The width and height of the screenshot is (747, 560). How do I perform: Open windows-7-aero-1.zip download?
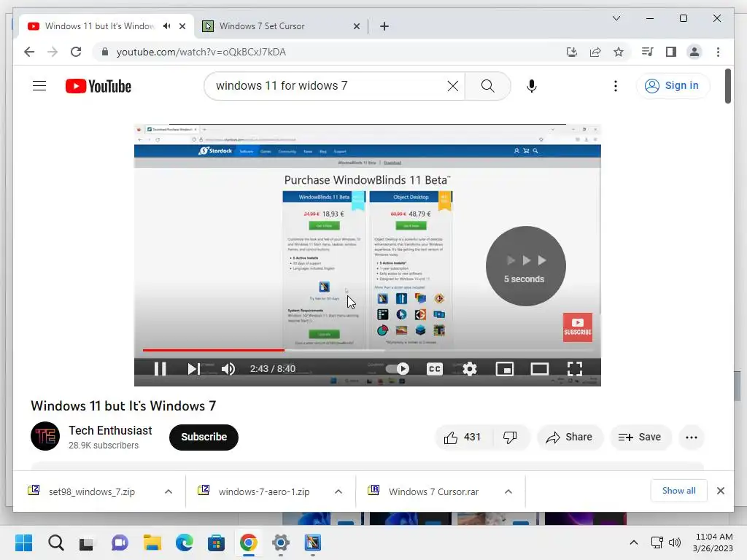coord(264,491)
